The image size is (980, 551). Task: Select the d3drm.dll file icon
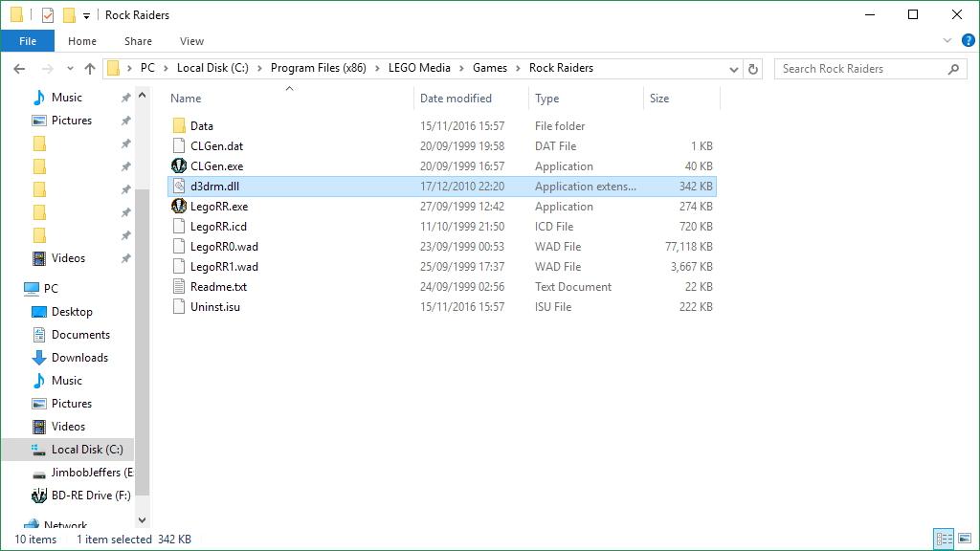[x=179, y=187]
